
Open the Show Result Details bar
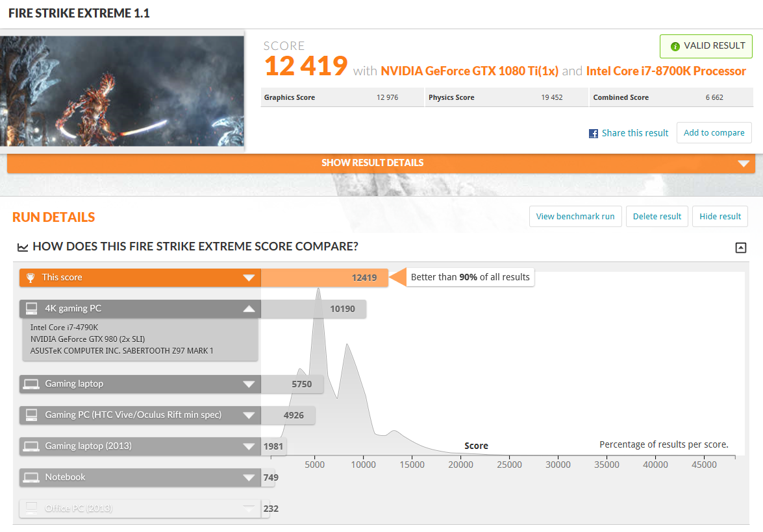click(381, 163)
